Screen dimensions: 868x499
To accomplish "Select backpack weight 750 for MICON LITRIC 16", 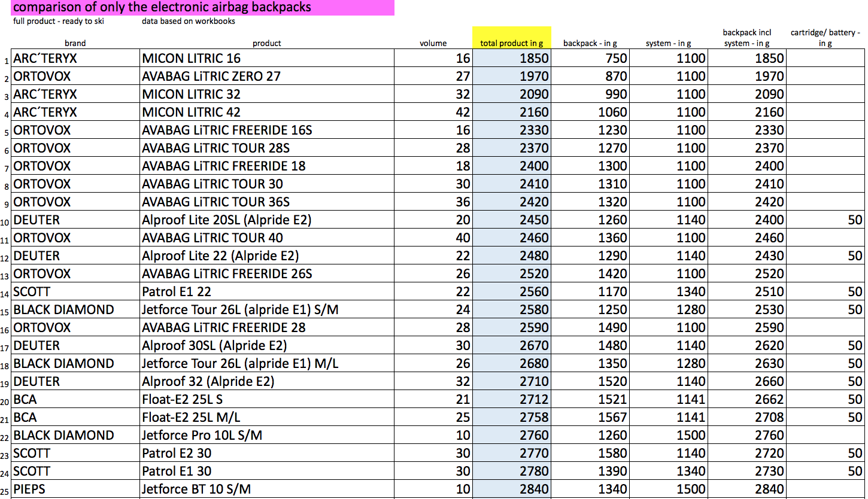I will (x=615, y=59).
